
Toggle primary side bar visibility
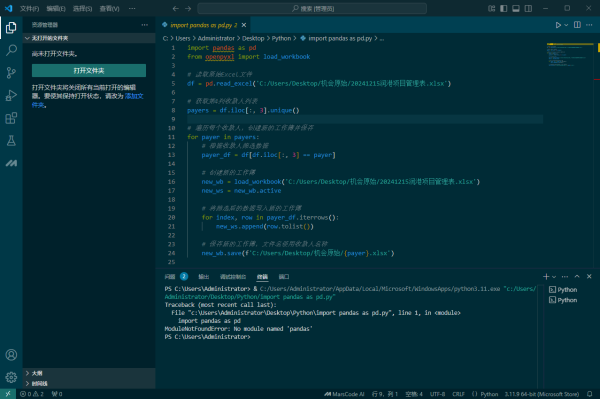tap(504, 8)
